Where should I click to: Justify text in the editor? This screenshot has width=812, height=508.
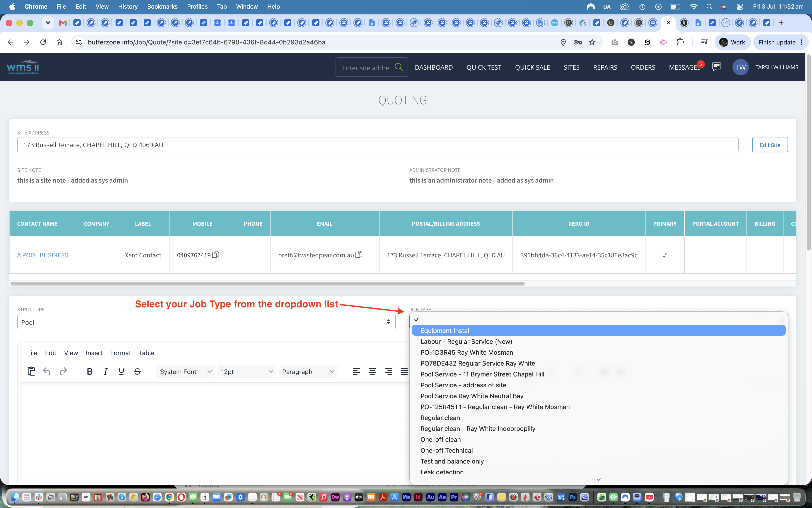click(x=404, y=372)
